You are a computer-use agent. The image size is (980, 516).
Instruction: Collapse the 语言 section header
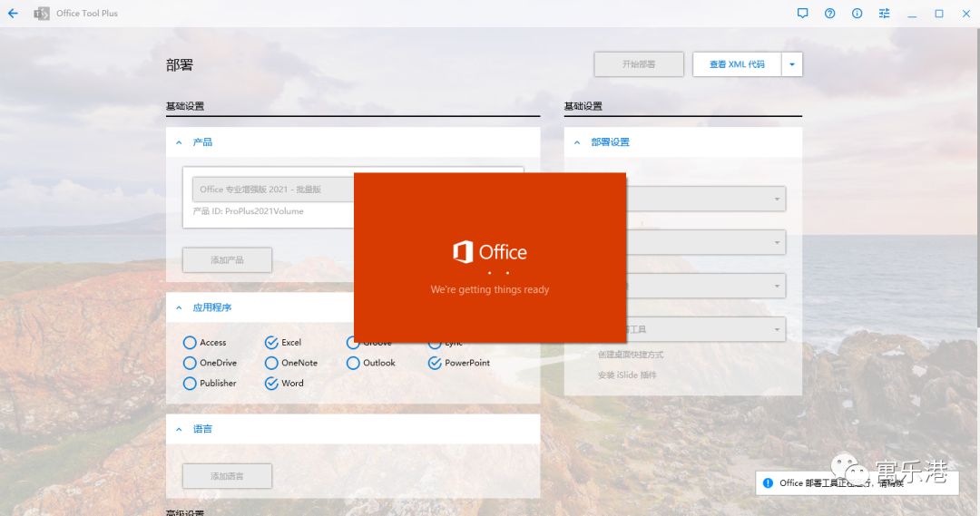click(x=179, y=429)
